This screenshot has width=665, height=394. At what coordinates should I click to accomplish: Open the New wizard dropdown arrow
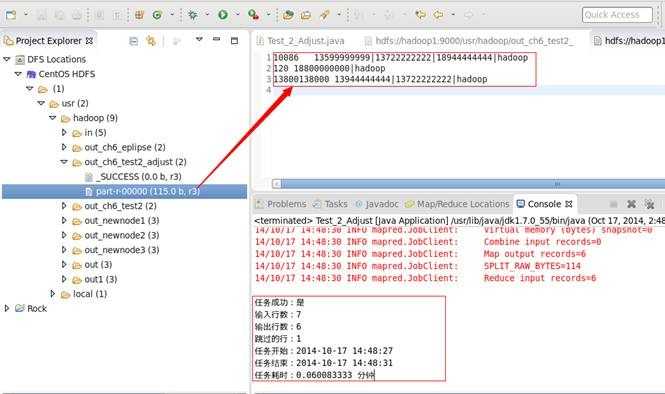tap(25, 15)
